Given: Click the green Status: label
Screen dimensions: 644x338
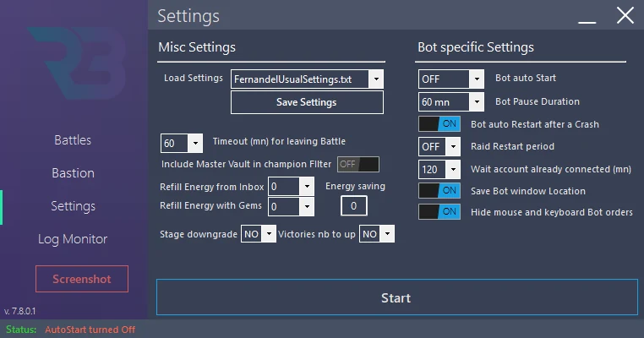Looking at the screenshot, I should (21, 330).
